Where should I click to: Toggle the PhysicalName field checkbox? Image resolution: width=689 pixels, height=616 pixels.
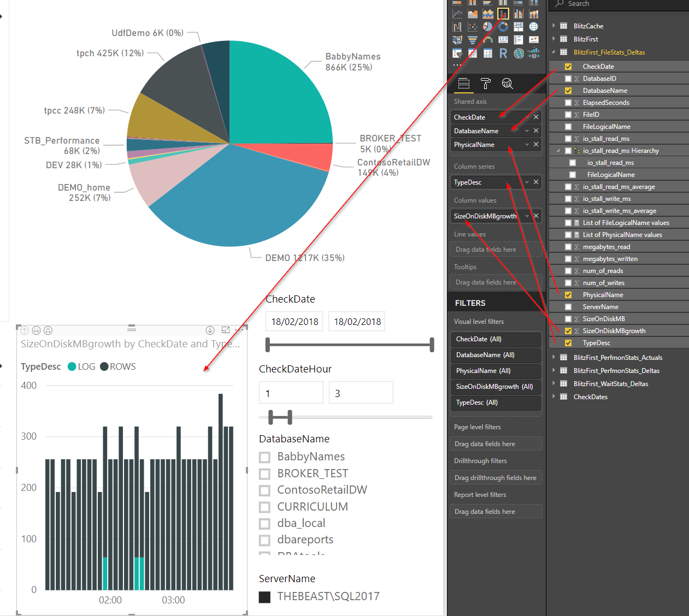click(568, 295)
